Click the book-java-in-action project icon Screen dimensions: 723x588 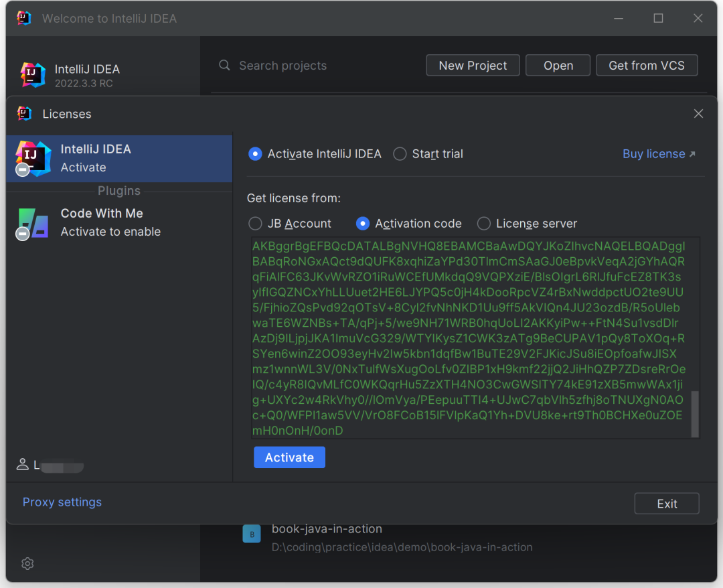tap(252, 534)
